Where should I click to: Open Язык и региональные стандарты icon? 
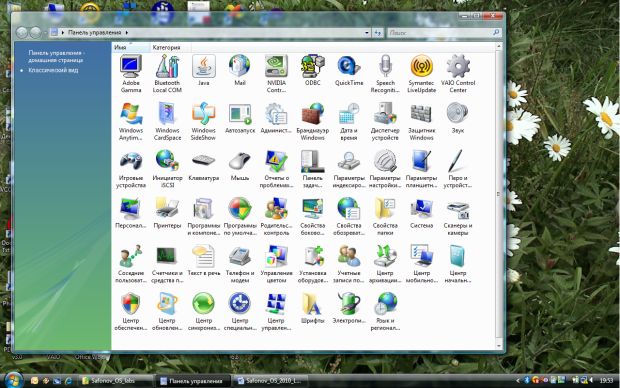pos(386,311)
